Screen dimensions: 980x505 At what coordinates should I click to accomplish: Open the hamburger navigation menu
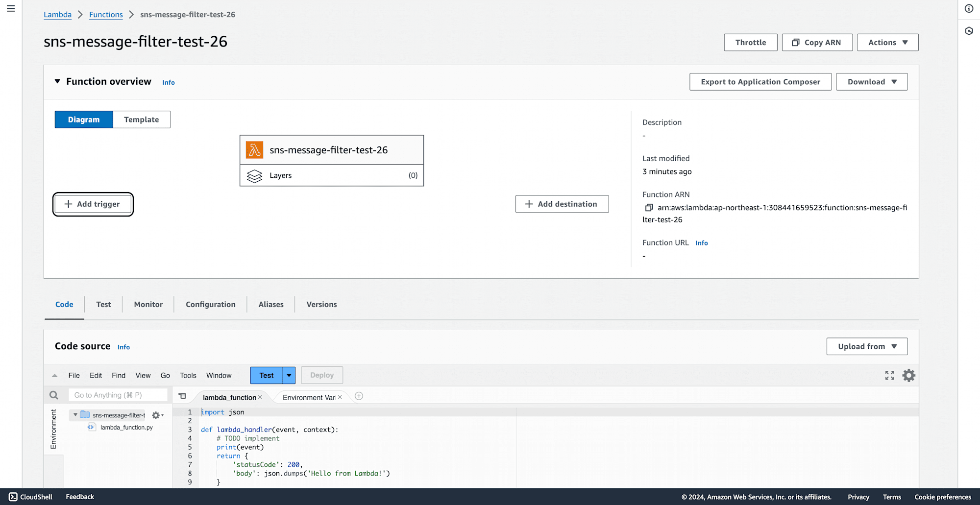(x=11, y=8)
